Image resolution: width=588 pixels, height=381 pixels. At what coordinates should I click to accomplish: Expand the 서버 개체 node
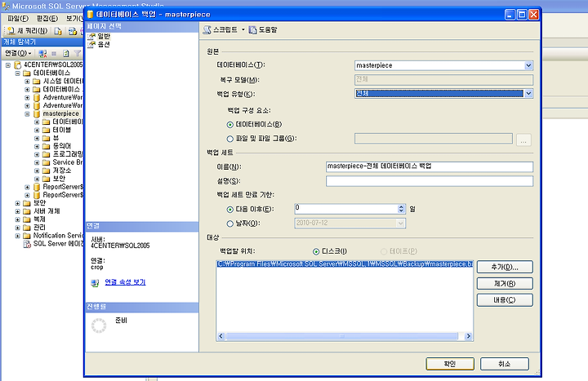(18, 211)
